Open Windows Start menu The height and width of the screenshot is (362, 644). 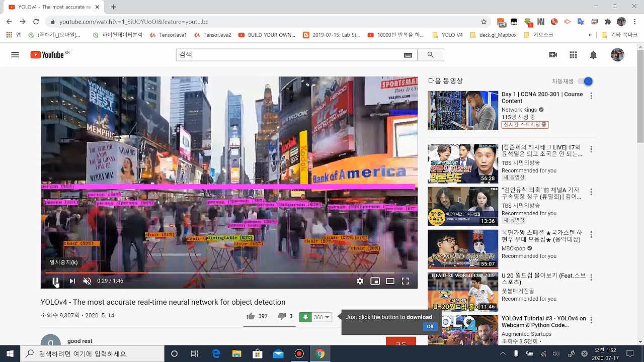click(x=10, y=354)
